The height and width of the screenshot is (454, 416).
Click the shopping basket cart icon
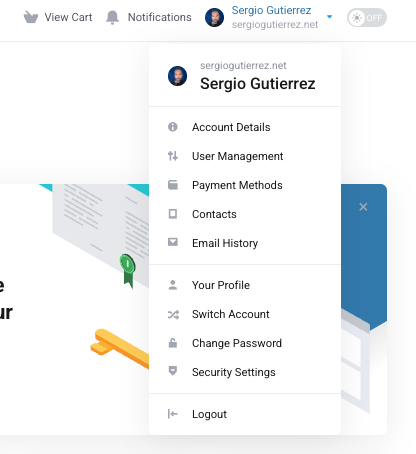31,17
